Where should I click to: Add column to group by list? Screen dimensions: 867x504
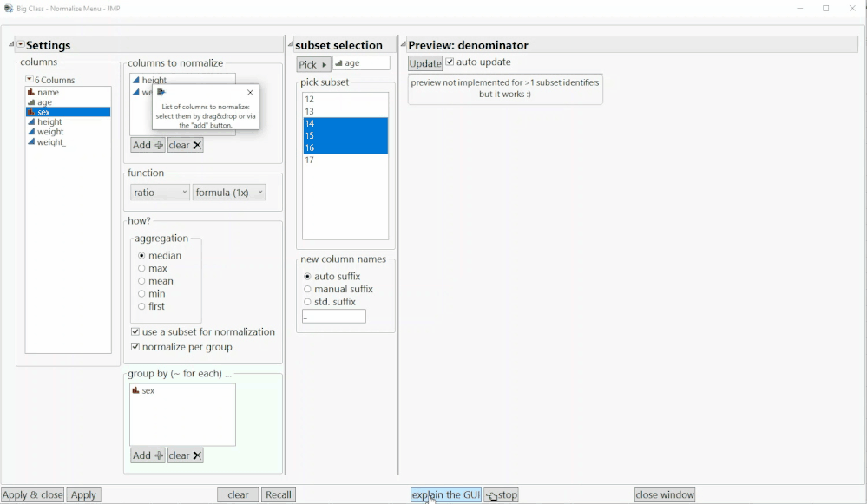tap(148, 455)
